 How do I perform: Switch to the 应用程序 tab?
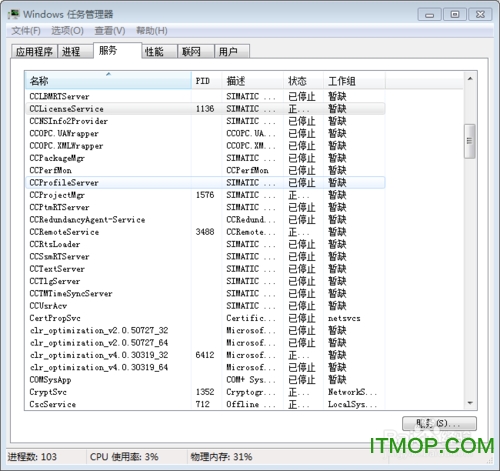34,52
